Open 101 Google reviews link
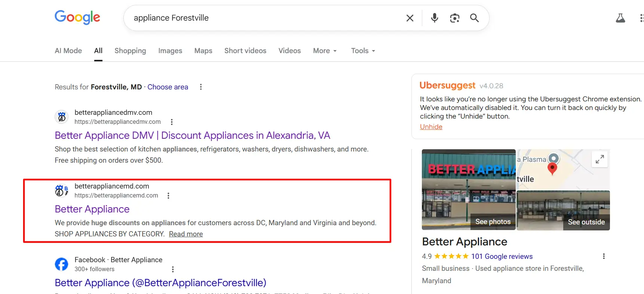 pyautogui.click(x=502, y=256)
